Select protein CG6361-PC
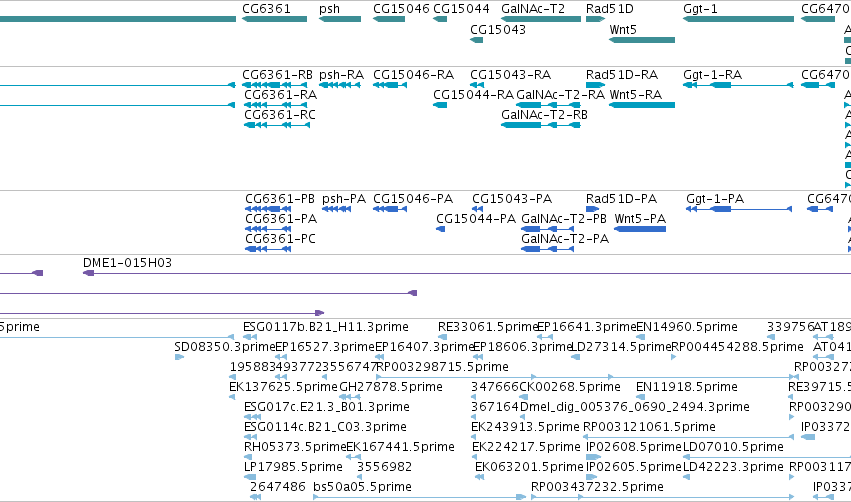 tap(268, 249)
